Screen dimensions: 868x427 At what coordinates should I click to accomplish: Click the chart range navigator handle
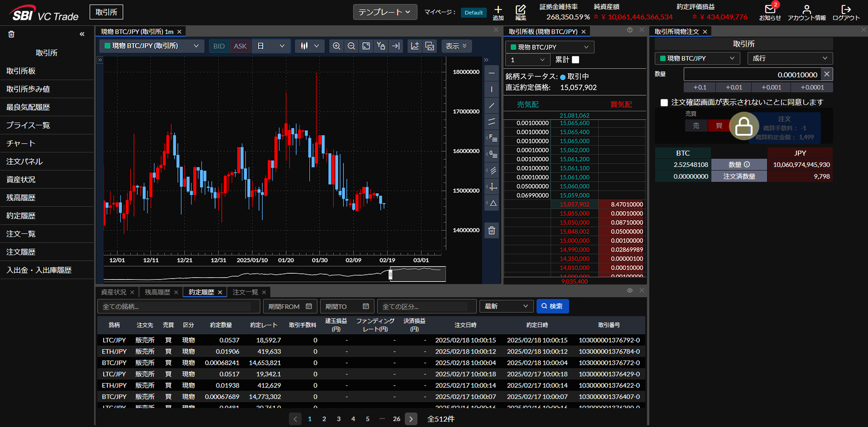point(391,274)
